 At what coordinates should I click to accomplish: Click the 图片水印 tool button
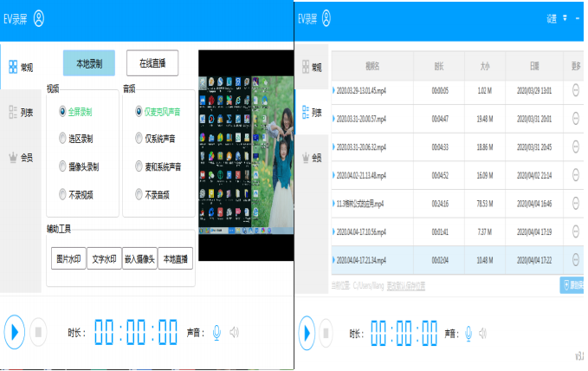tap(68, 258)
